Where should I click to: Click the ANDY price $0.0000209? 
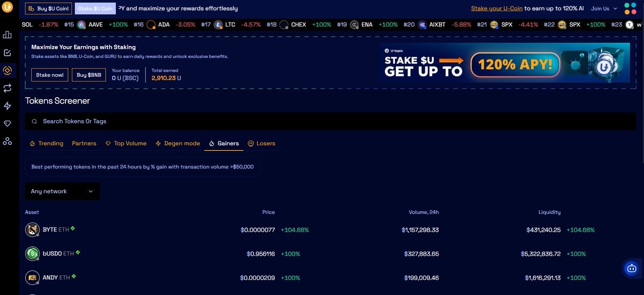click(258, 278)
